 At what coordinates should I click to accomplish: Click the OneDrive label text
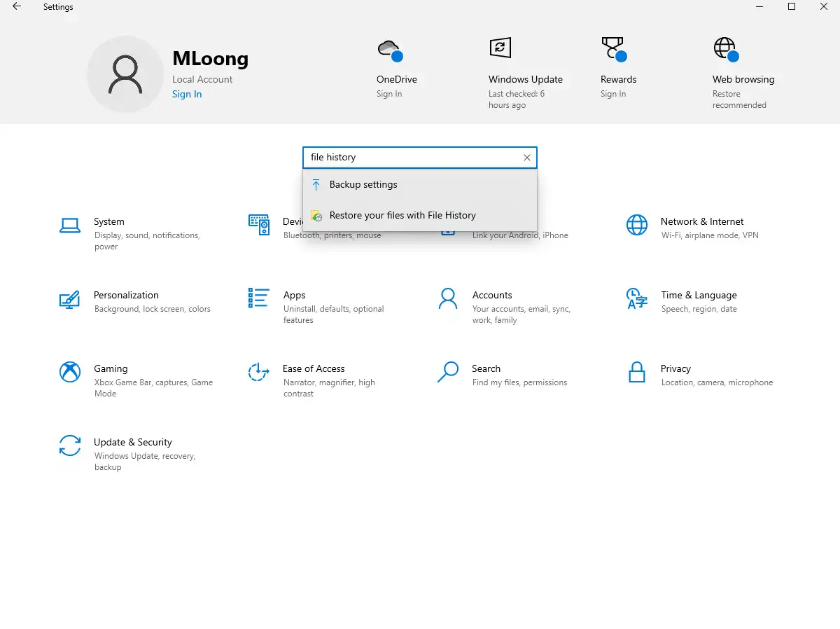(x=397, y=79)
